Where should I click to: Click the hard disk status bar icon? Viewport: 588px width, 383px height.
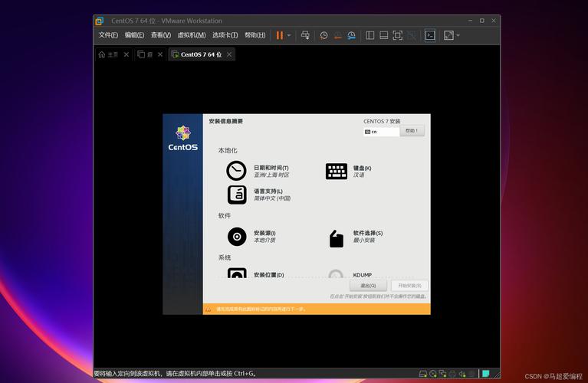(x=423, y=374)
